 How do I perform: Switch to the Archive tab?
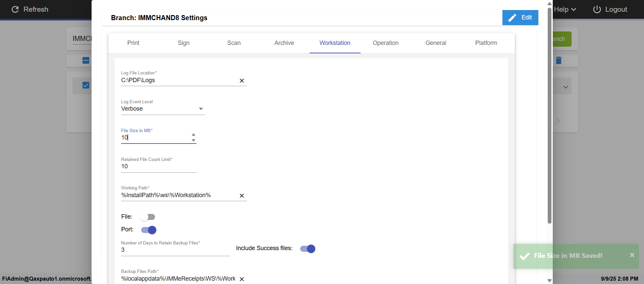[284, 43]
